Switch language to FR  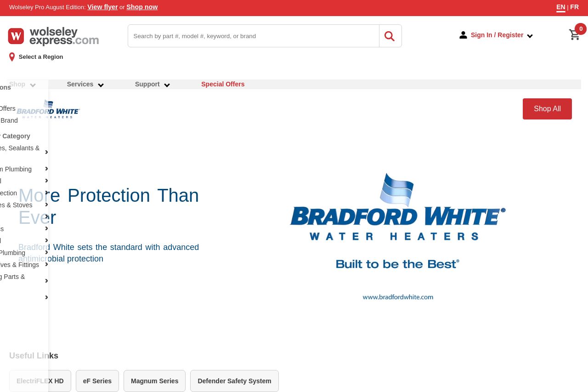pyautogui.click(x=574, y=7)
